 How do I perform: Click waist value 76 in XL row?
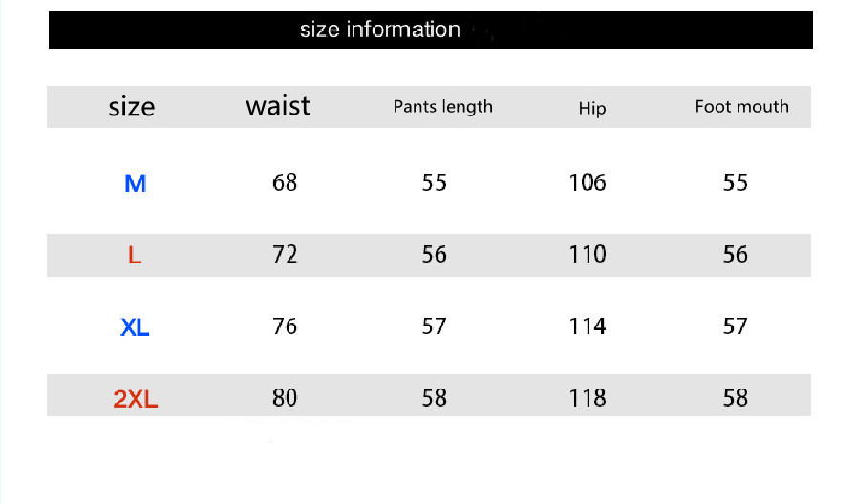point(285,326)
